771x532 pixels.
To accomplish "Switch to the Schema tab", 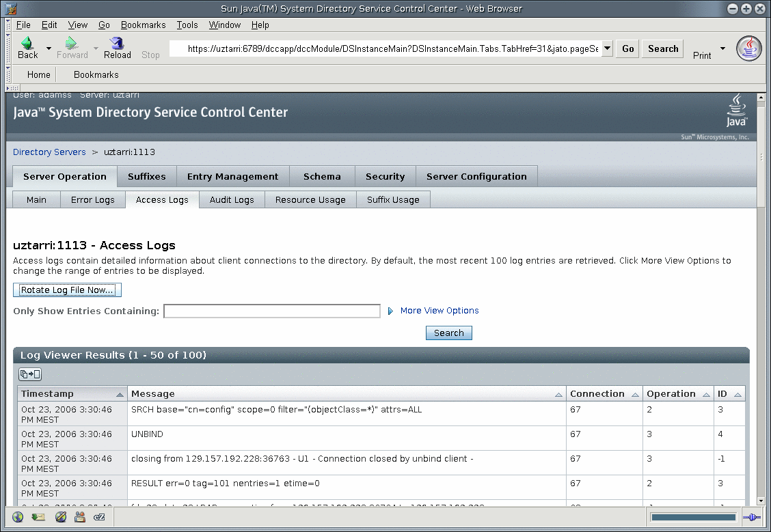I will click(x=322, y=176).
